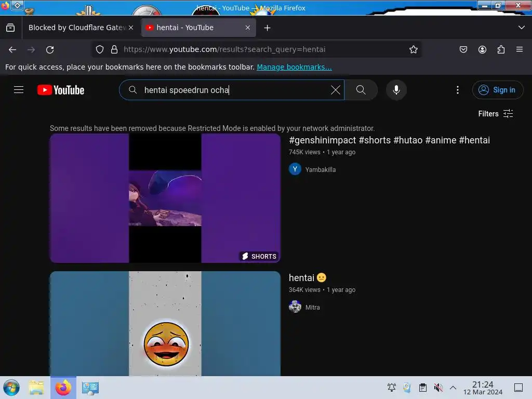Expand hidden system tray icons
The width and height of the screenshot is (532, 399).
pos(453,388)
